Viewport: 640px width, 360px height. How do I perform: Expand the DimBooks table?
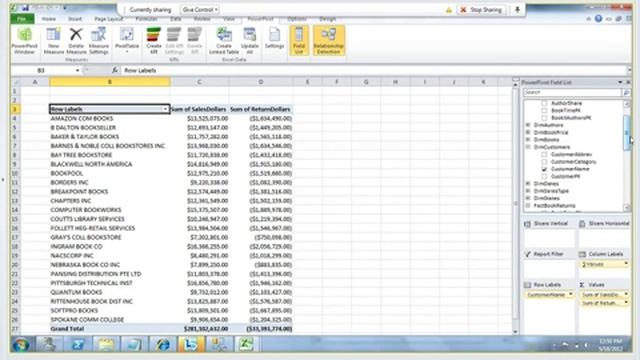(x=528, y=140)
